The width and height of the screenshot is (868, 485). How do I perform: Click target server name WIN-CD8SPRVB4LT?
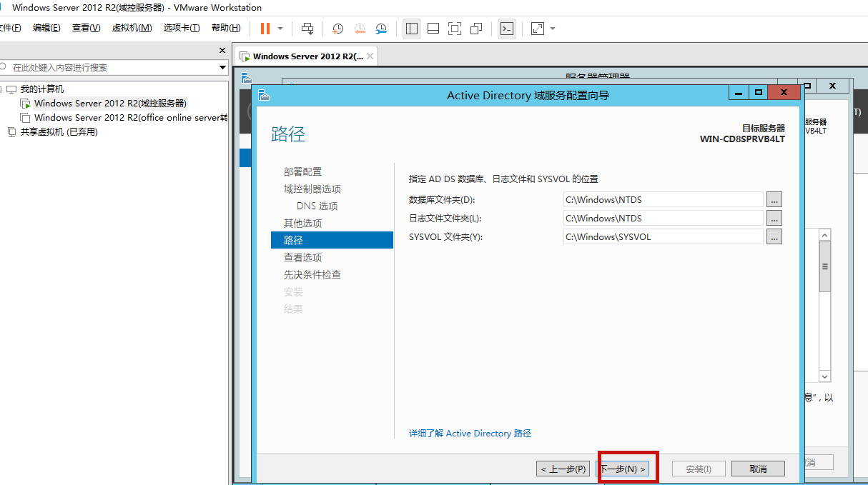[x=742, y=139]
